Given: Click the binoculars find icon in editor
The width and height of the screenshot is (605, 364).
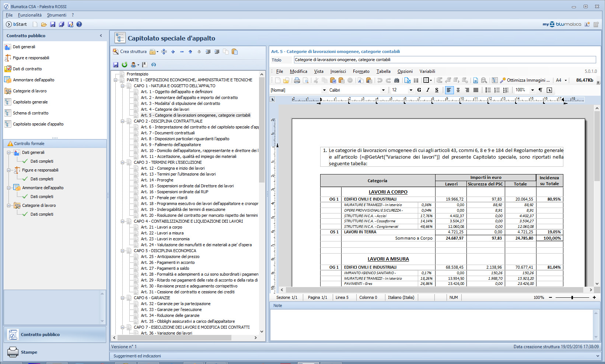Looking at the screenshot, I should point(396,80).
